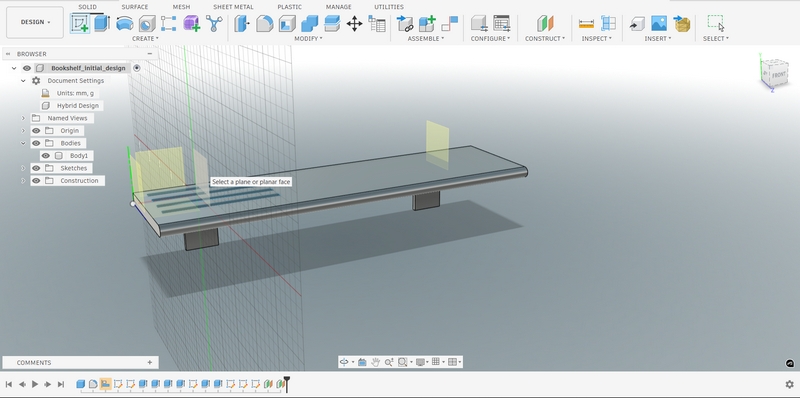The width and height of the screenshot is (800, 398).
Task: Click the Pan hand tool
Action: pos(376,362)
